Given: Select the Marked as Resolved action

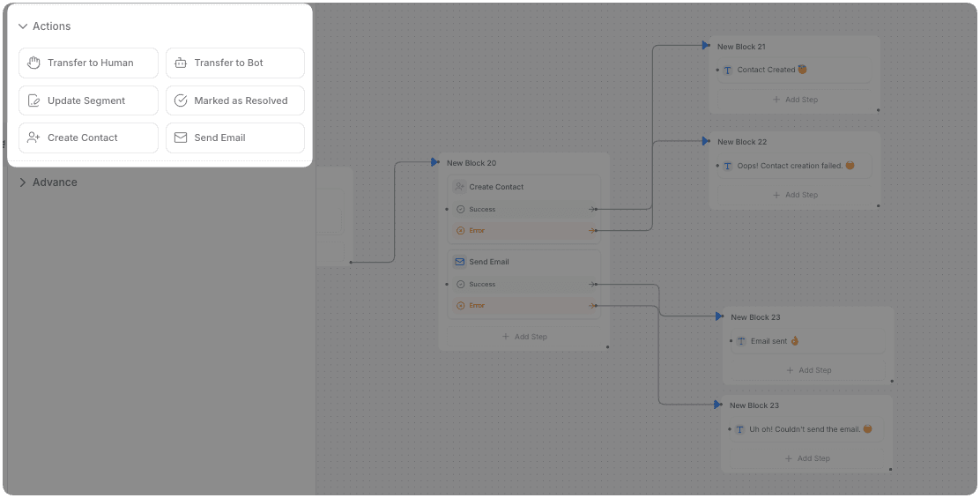Looking at the screenshot, I should pos(235,100).
